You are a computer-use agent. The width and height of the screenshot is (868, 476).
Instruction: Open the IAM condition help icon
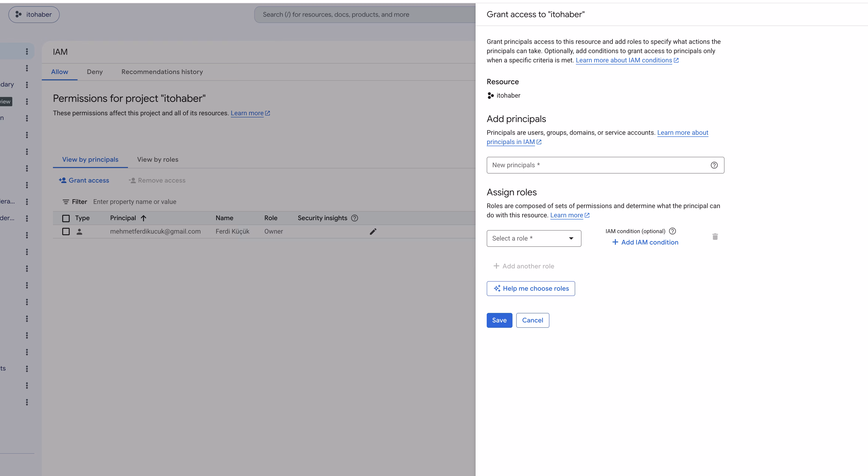(x=672, y=231)
